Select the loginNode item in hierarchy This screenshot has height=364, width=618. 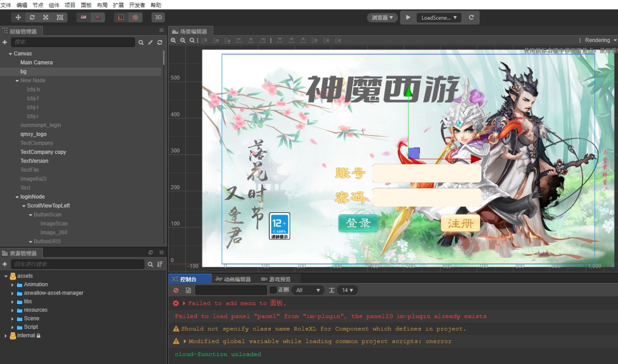coord(32,197)
